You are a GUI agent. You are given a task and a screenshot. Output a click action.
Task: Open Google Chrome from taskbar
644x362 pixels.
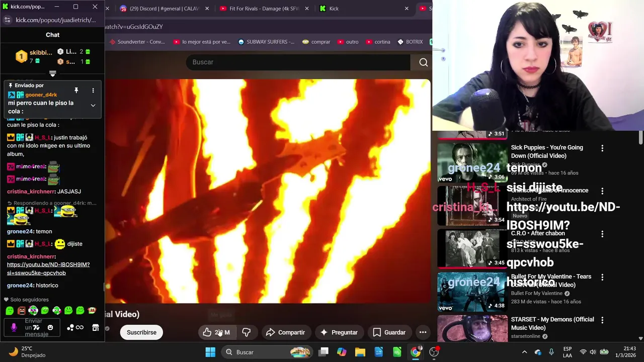416,352
